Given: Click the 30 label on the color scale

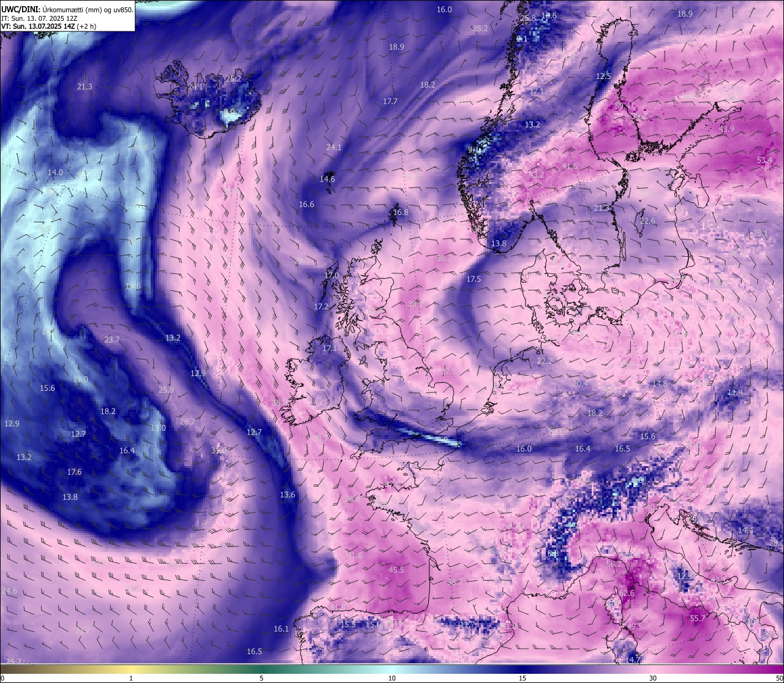Looking at the screenshot, I should pos(653,678).
